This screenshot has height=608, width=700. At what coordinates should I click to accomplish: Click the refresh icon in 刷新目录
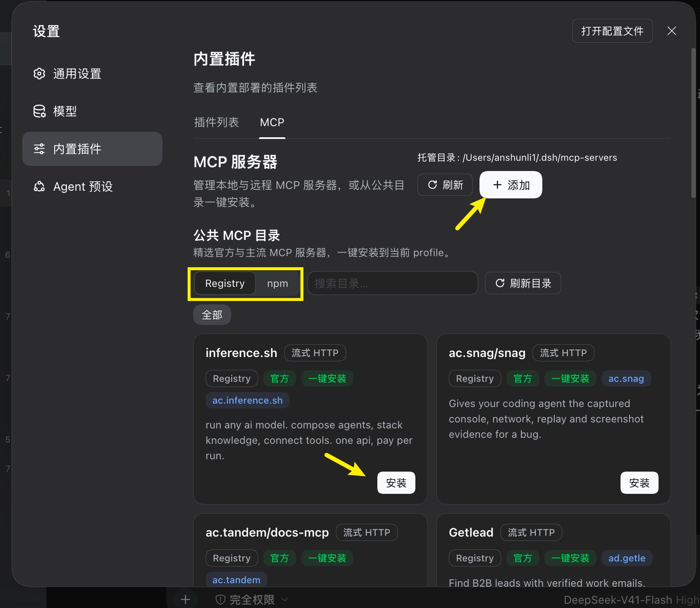[x=500, y=283]
